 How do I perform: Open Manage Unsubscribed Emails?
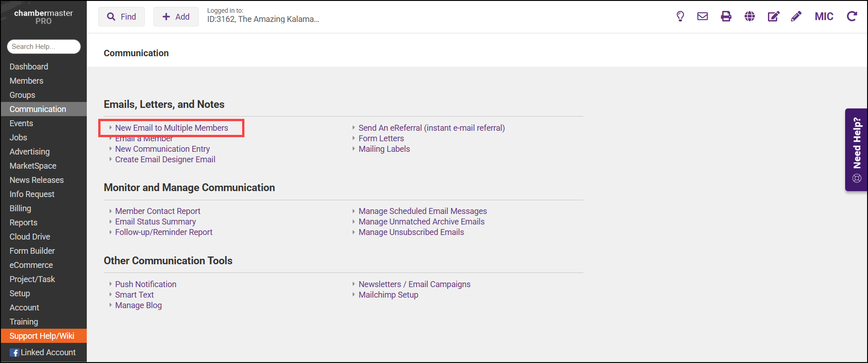411,232
